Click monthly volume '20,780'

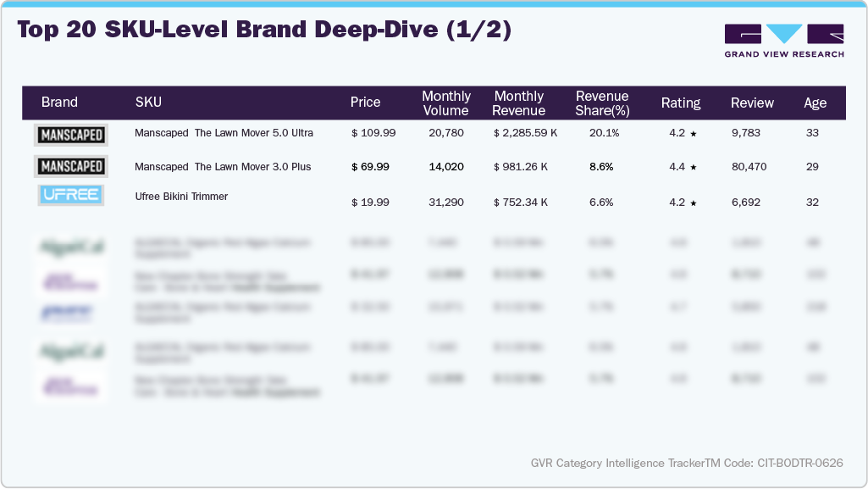[446, 133]
